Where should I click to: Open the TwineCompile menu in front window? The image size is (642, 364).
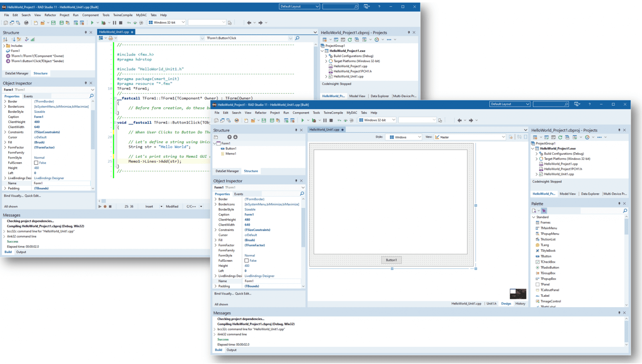(x=333, y=113)
